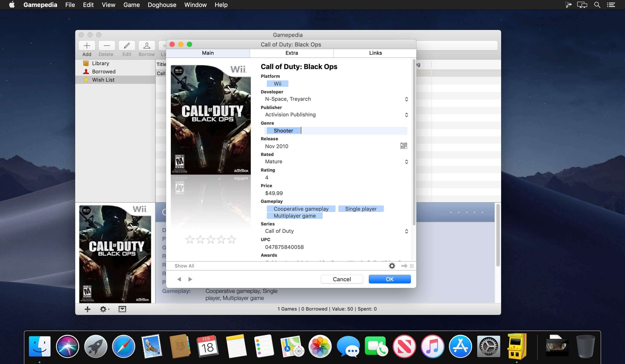The image size is (625, 364).
Task: Click the first rating star under cover
Action: coord(190,239)
